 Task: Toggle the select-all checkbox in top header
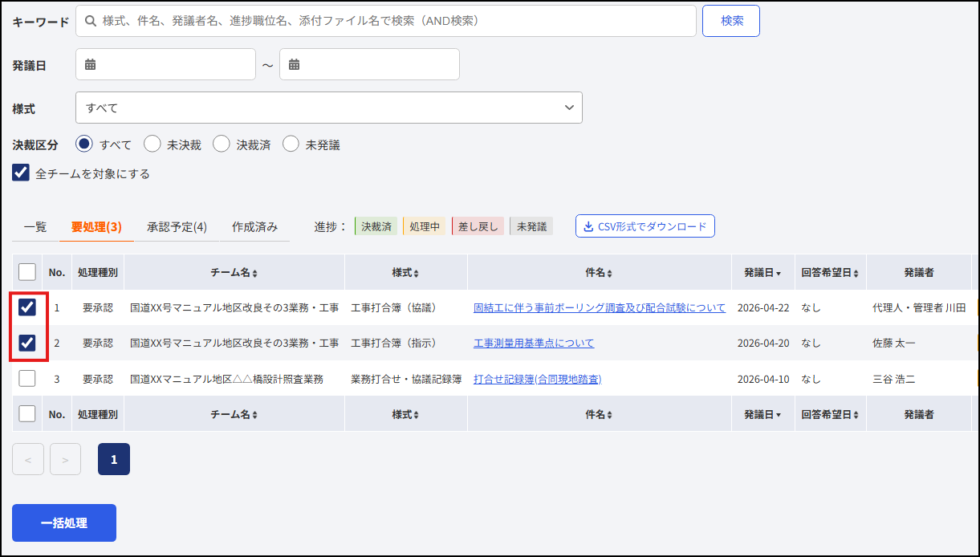(27, 272)
